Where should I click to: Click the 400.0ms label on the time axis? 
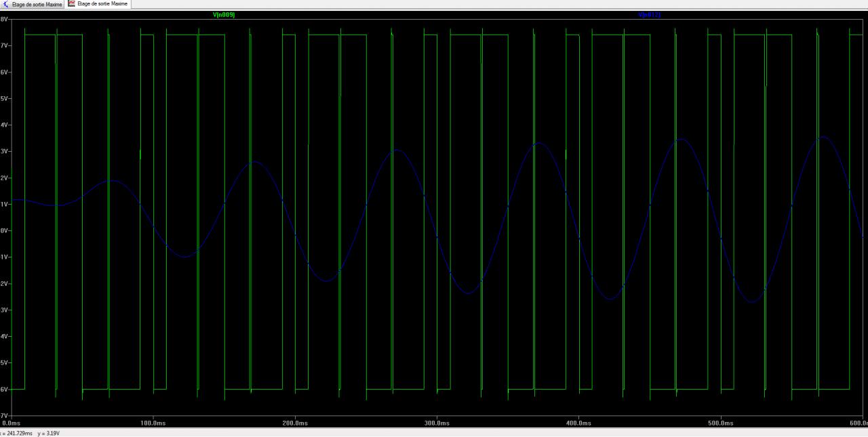[578, 423]
